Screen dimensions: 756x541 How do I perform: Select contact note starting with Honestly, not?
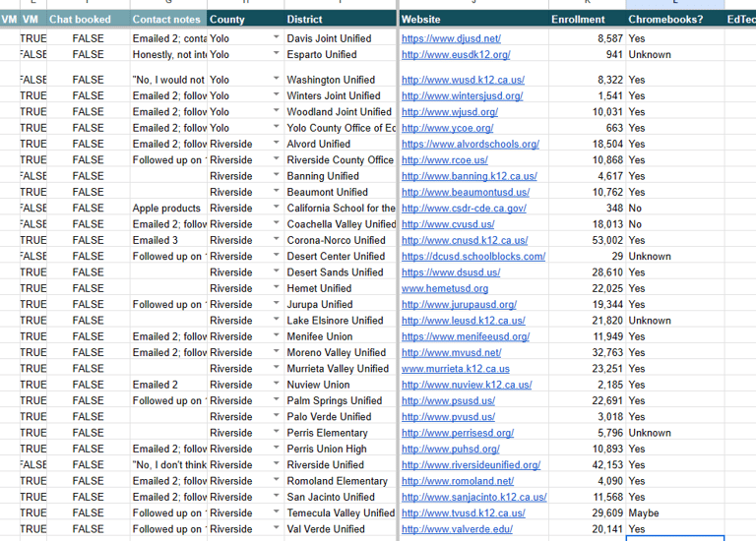[168, 54]
